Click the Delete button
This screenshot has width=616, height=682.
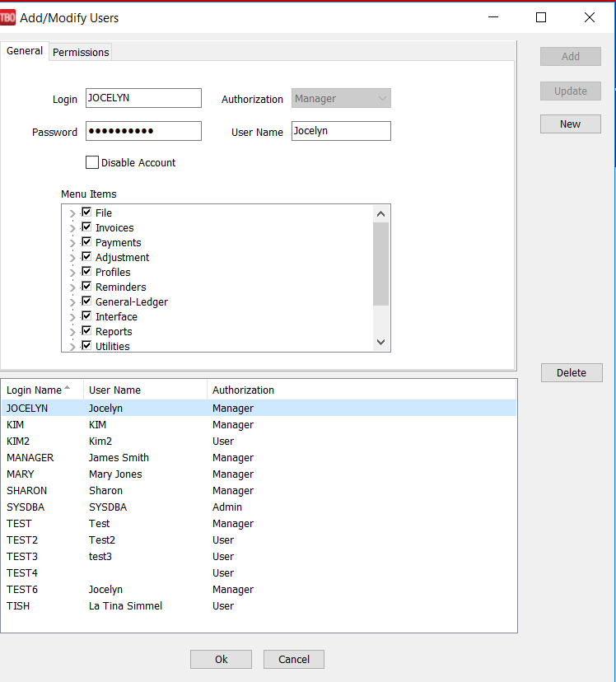coord(572,373)
